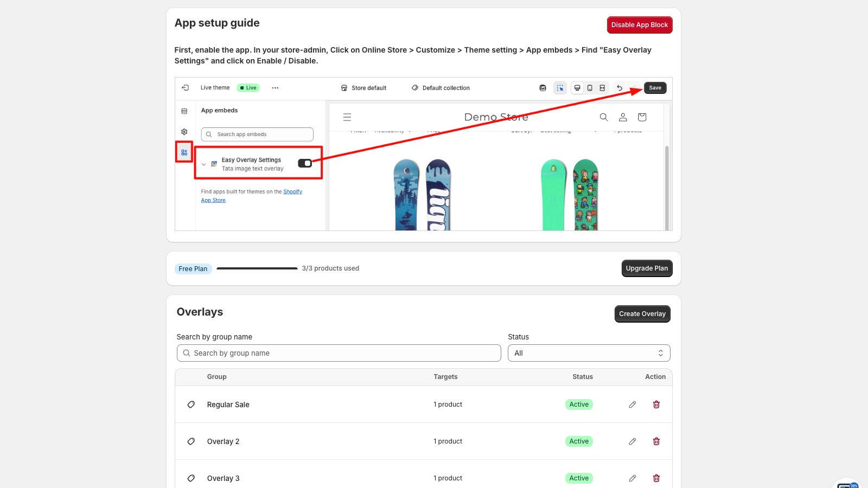This screenshot has height=488, width=868.
Task: Expand the Easy Overlay Settings chevron
Action: (x=204, y=164)
